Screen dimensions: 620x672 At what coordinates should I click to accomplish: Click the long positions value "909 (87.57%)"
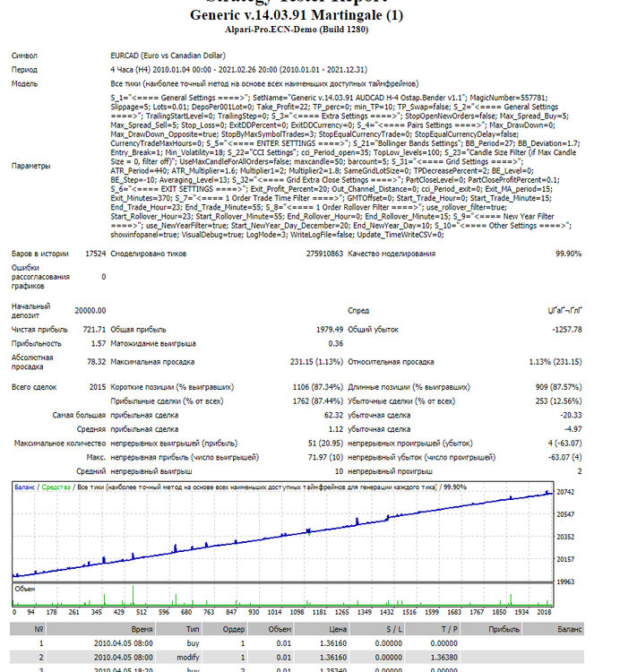tap(559, 387)
